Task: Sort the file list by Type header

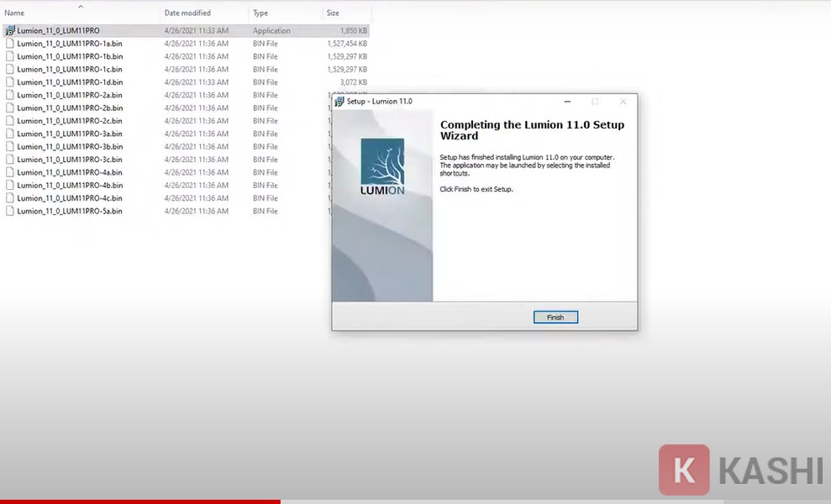Action: (260, 13)
